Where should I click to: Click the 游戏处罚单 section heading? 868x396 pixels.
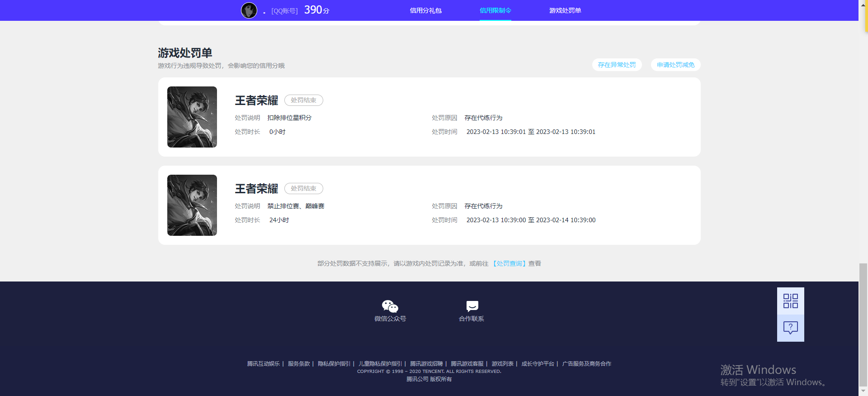tap(185, 53)
